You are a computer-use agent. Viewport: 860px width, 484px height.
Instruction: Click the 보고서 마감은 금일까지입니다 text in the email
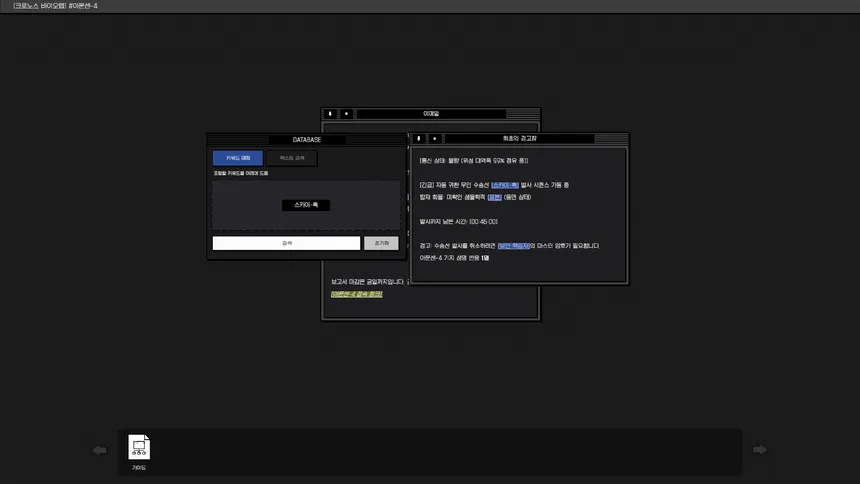[x=367, y=282]
